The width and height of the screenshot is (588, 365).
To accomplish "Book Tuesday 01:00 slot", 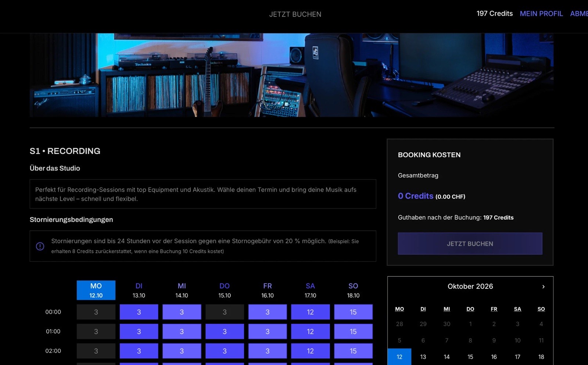I will pyautogui.click(x=139, y=332).
